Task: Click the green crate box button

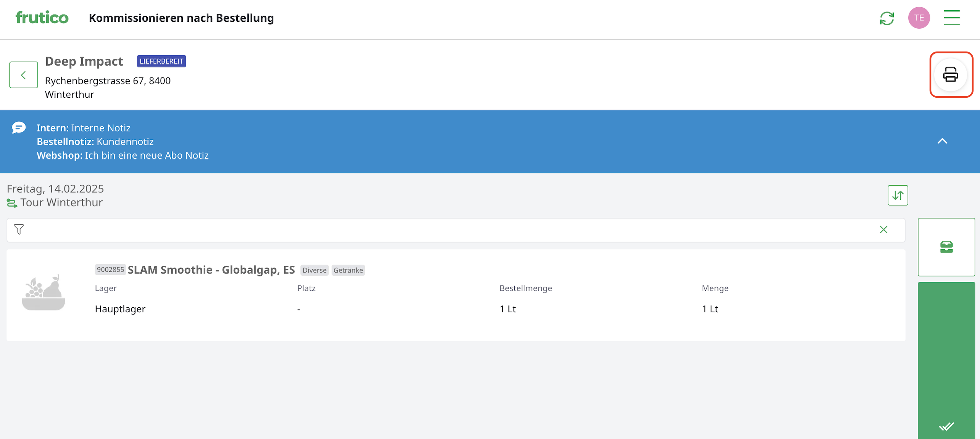Action: tap(946, 247)
